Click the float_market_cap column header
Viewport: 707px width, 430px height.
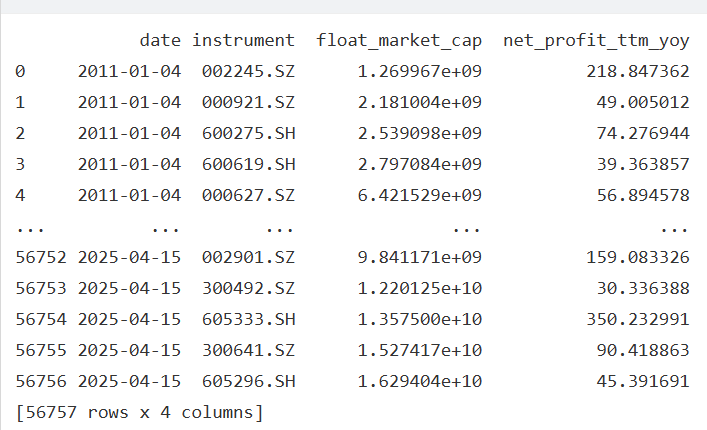pyautogui.click(x=398, y=41)
